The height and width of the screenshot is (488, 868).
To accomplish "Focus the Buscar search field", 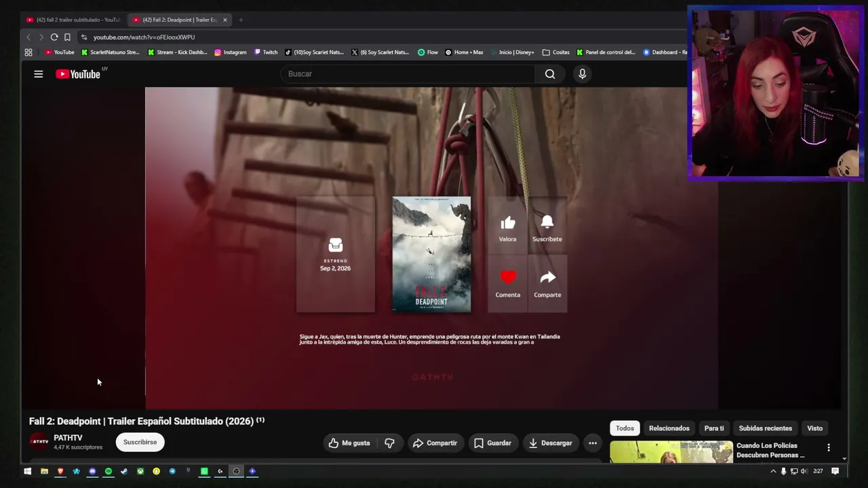I will pyautogui.click(x=408, y=74).
